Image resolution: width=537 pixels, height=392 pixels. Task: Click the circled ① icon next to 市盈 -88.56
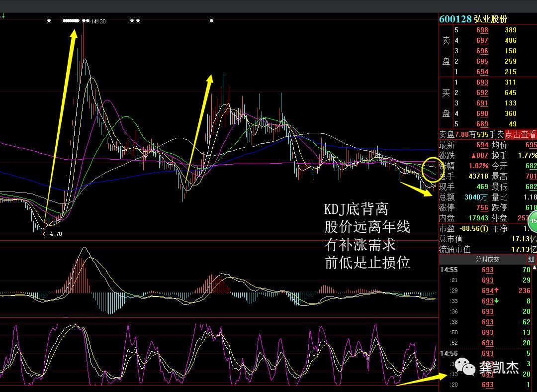point(483,228)
